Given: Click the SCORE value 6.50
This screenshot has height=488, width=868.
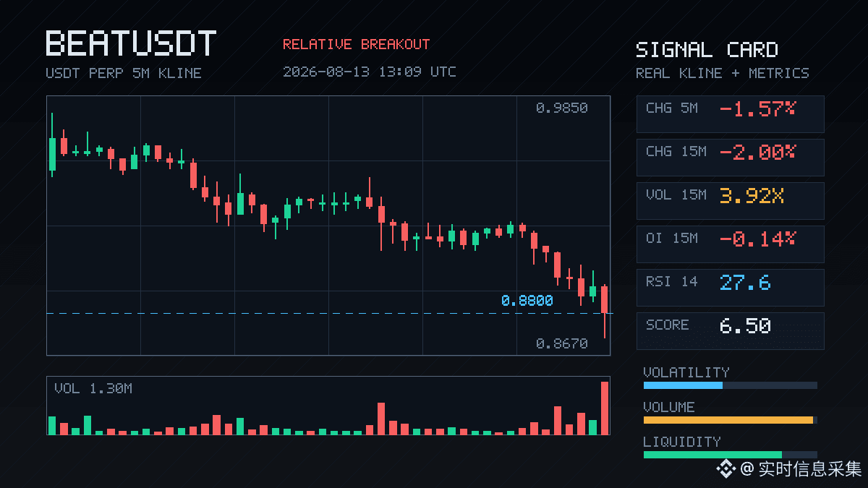Looking at the screenshot, I should [x=745, y=325].
